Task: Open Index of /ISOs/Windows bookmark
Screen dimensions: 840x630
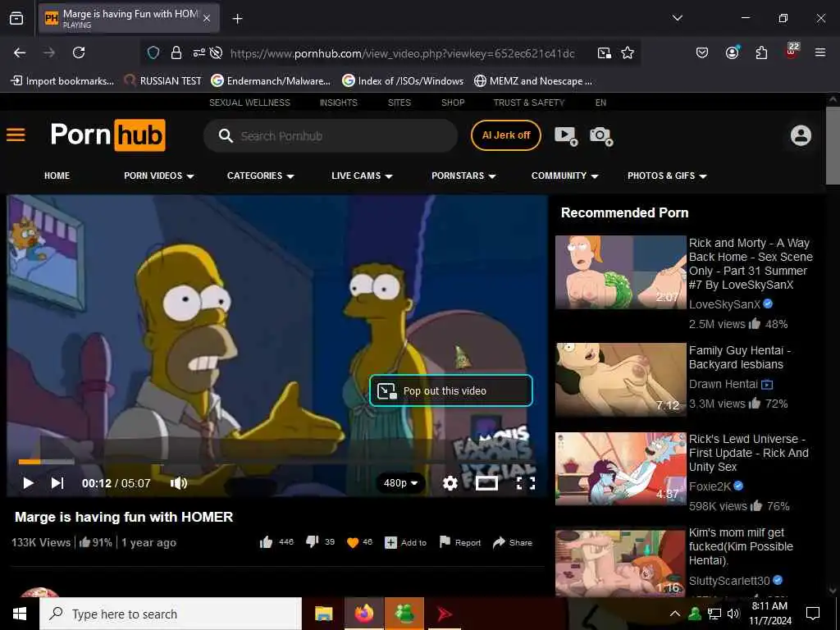Action: pos(404,81)
